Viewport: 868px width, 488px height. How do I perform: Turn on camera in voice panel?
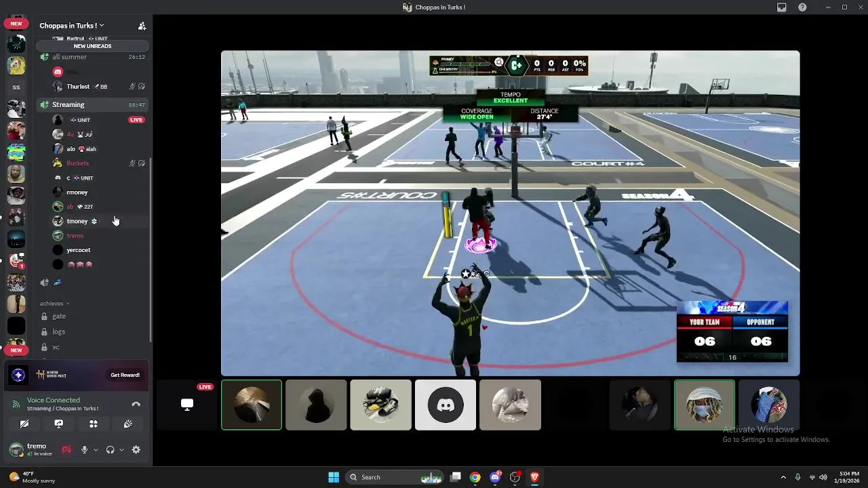pyautogui.click(x=24, y=424)
